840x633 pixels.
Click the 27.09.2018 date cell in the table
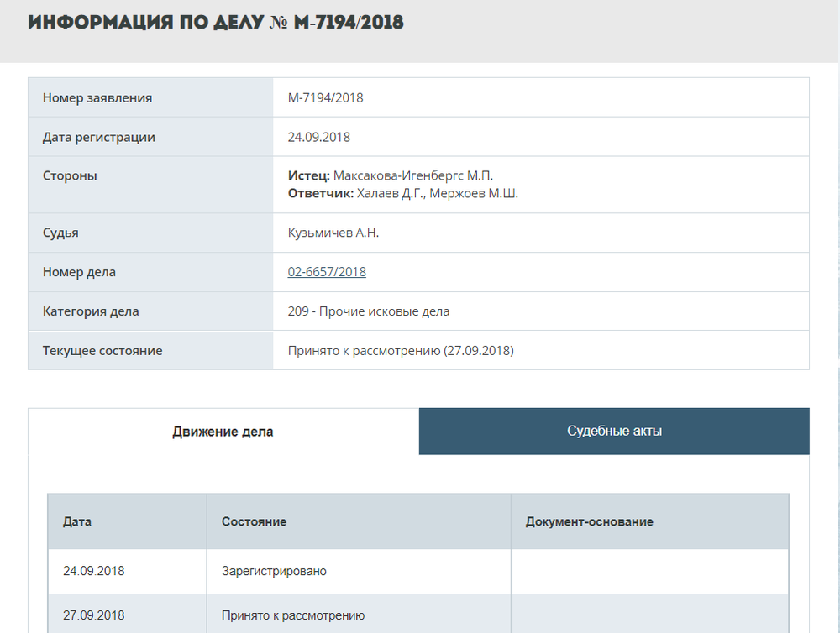(x=93, y=615)
